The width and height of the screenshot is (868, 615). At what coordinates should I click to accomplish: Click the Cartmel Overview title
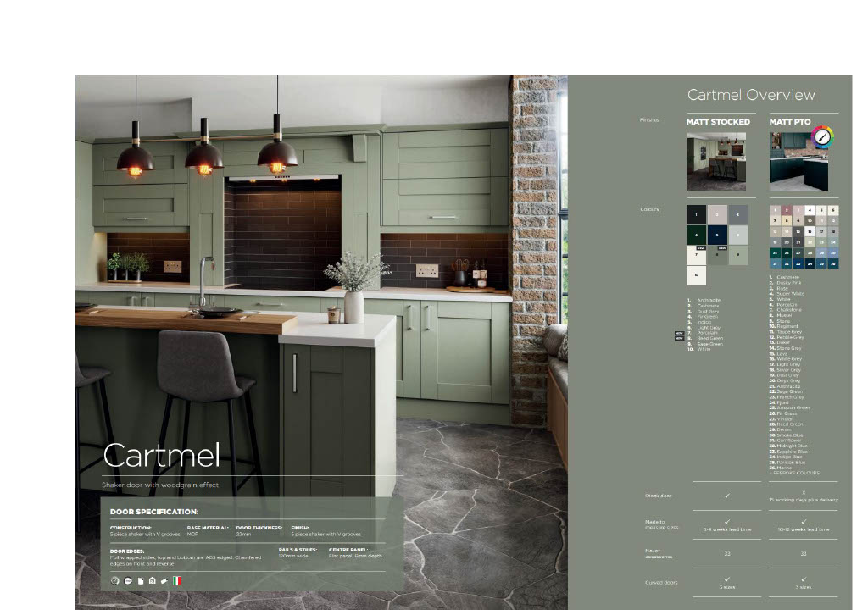(750, 95)
